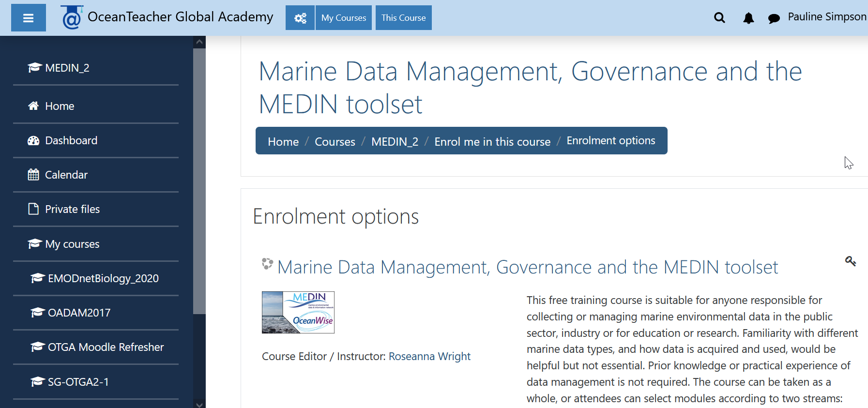Click the OceanTeacher logo icon
Screen dimensions: 868x408
[72, 18]
